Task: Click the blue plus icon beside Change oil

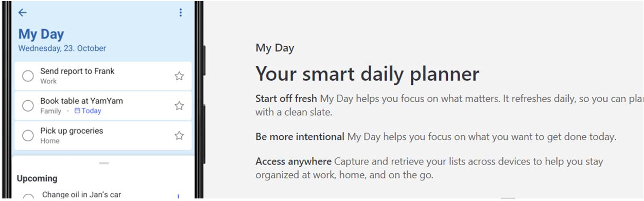Action: (178, 196)
